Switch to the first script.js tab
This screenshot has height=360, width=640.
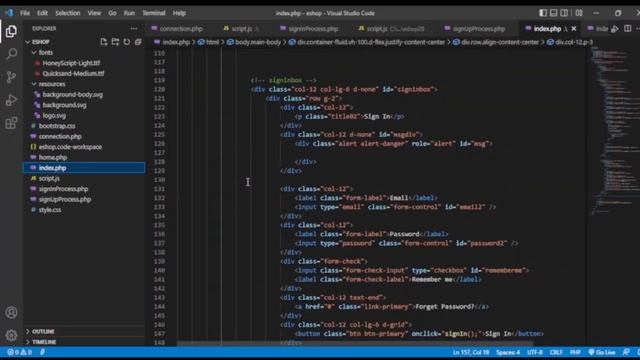pos(242,29)
